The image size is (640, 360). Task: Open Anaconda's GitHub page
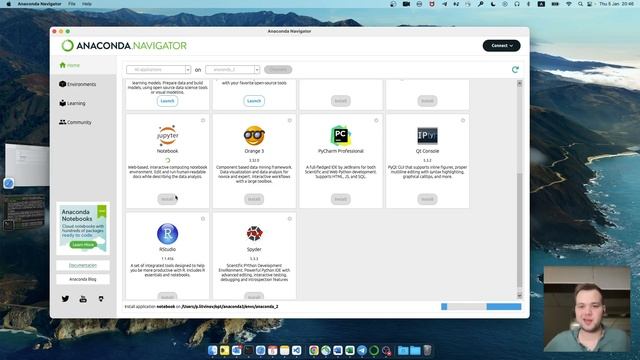pyautogui.click(x=101, y=299)
